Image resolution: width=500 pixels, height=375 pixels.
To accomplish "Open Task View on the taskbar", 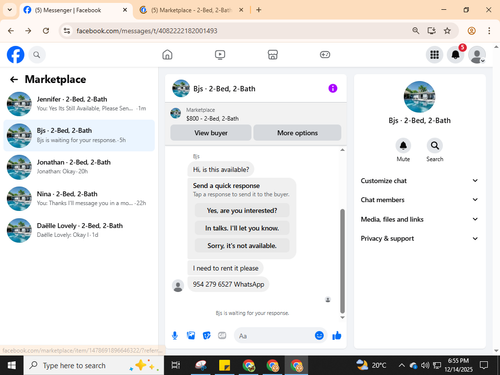I will (176, 365).
